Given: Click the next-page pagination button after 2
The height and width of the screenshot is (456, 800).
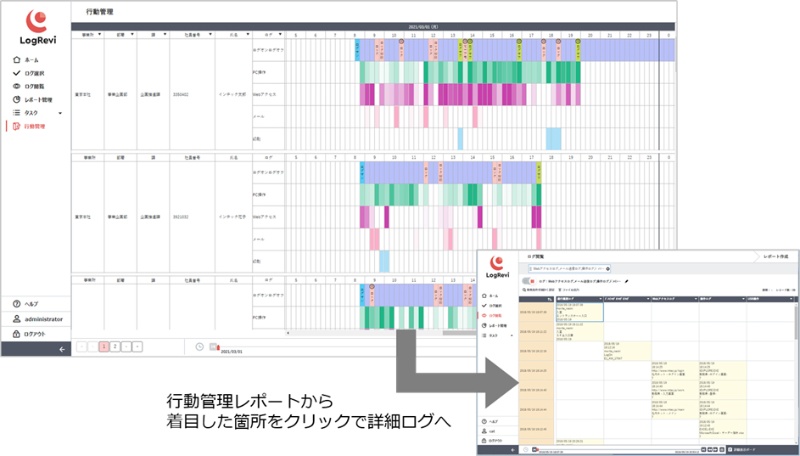Looking at the screenshot, I should 126,347.
